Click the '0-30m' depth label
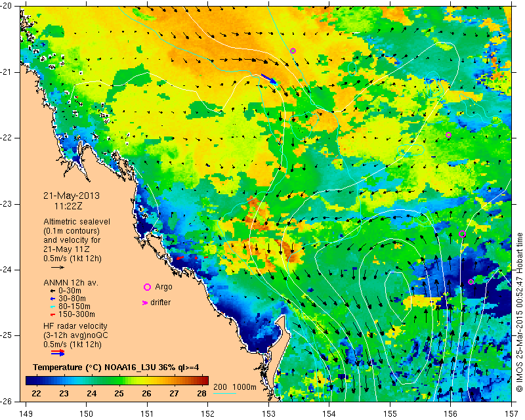Viewport: 525px width, 420px height. pos(70,291)
